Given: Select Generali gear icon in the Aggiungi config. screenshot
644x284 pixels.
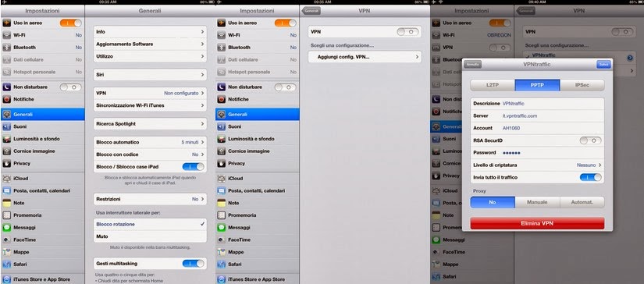Looking at the screenshot, I should 222,115.
